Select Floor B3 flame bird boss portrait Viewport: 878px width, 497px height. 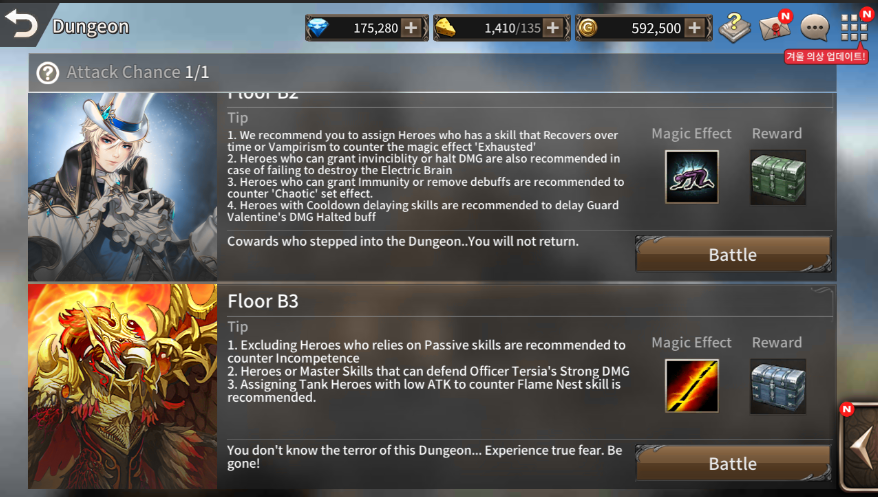(x=123, y=386)
